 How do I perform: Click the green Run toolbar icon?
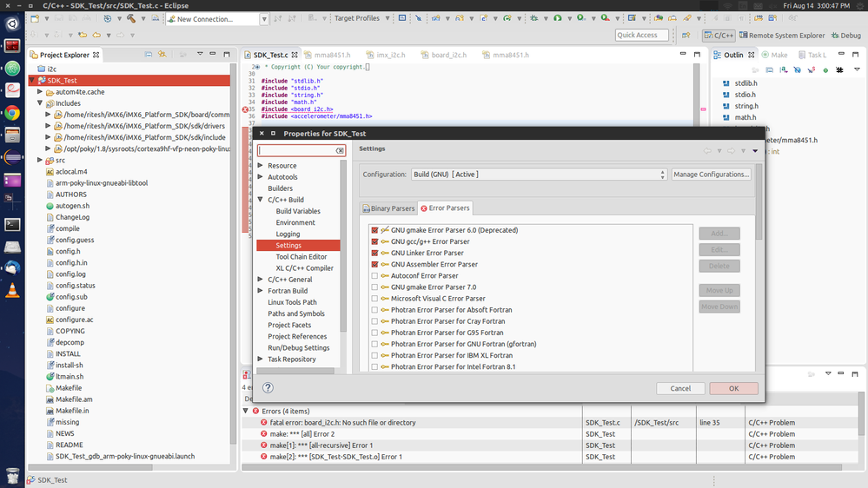558,18
